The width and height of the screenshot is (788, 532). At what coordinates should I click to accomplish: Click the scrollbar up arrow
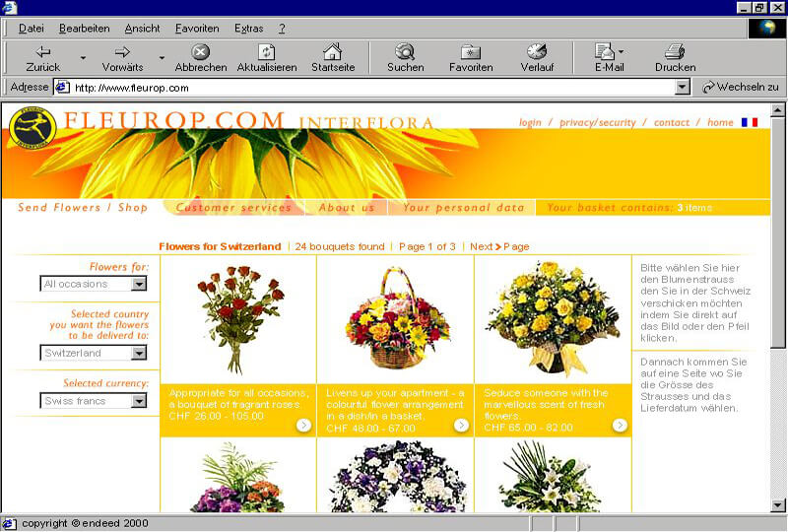[x=777, y=109]
